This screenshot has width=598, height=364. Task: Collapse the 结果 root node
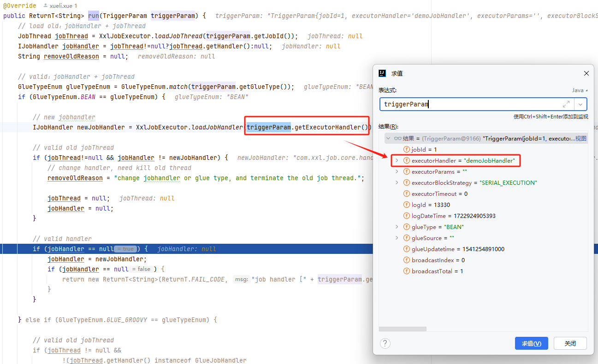(x=388, y=138)
